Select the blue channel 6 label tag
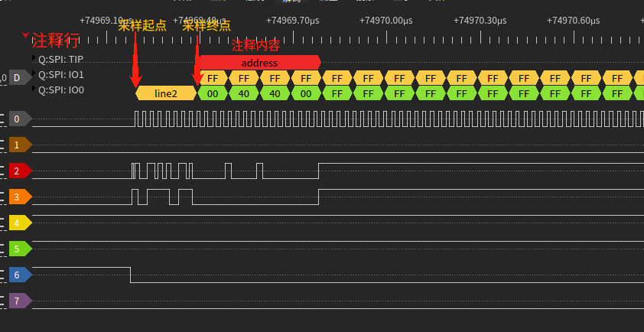The height and width of the screenshot is (332, 644). 20,275
